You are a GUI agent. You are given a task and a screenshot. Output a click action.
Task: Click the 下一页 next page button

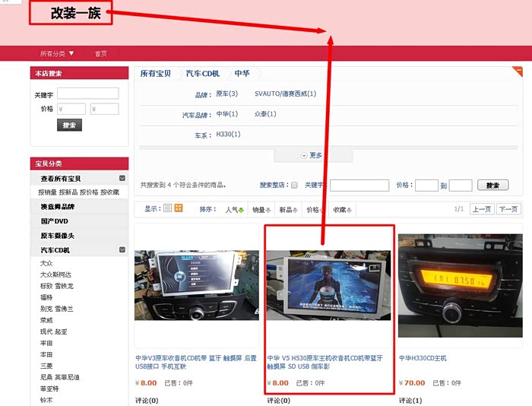[508, 209]
